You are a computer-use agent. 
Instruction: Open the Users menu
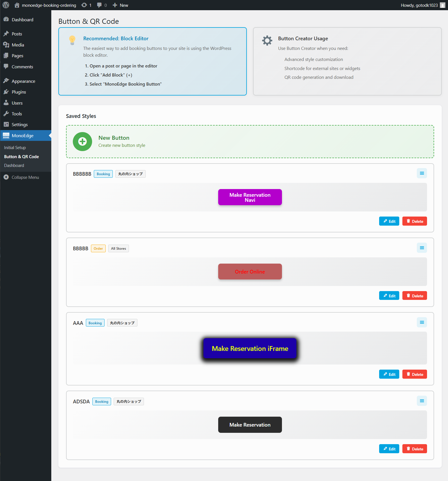pyautogui.click(x=26, y=103)
